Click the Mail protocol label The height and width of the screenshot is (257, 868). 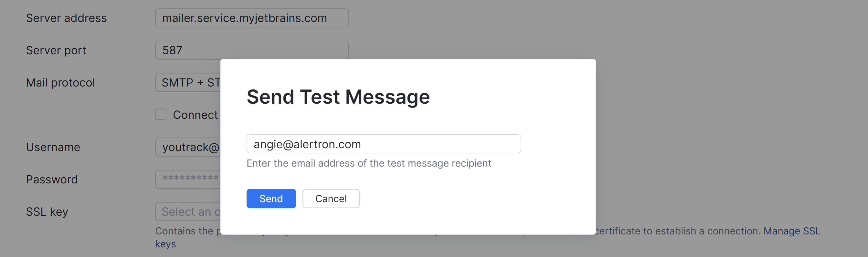pos(60,83)
